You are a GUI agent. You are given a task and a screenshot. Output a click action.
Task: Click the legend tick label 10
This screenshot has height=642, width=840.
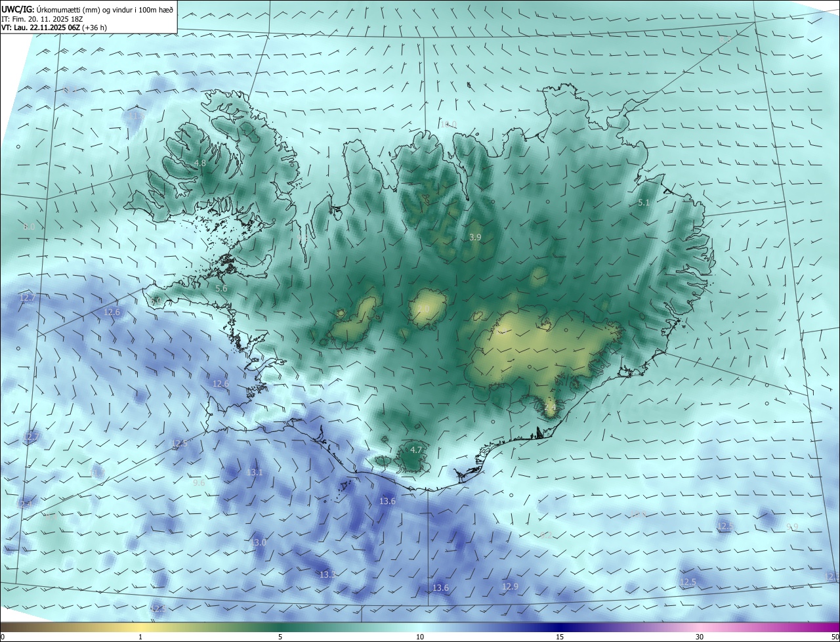(x=420, y=637)
